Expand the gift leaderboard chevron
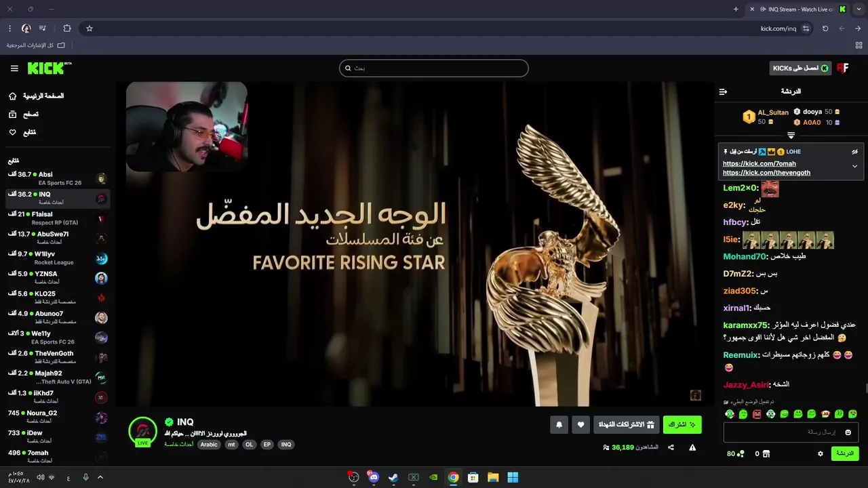Viewport: 868px width, 488px height. point(791,136)
